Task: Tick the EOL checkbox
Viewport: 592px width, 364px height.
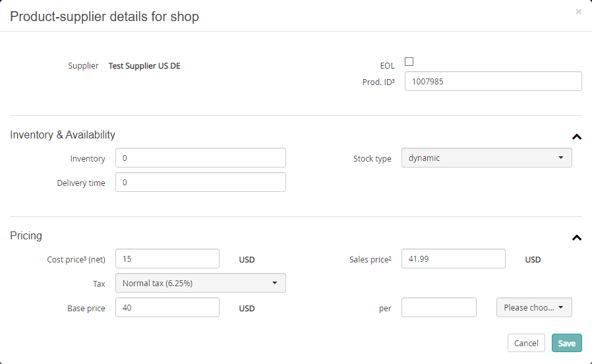Action: (x=409, y=61)
